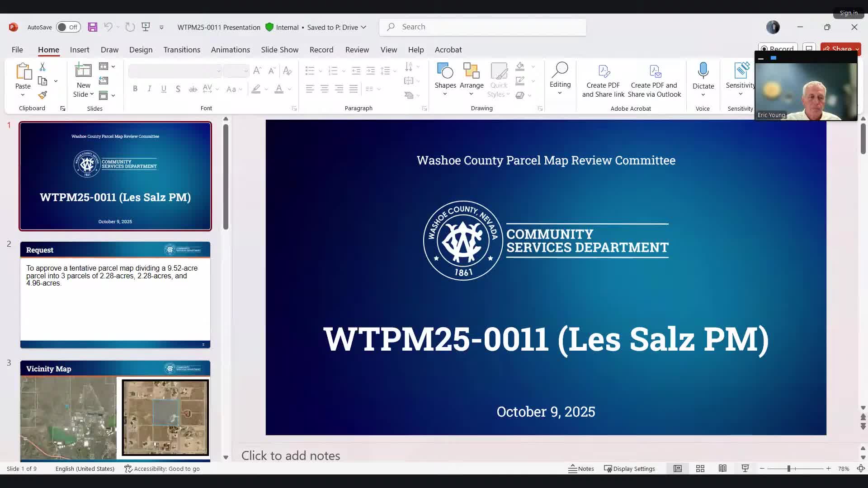Open Reading View from status bar

[722, 469]
